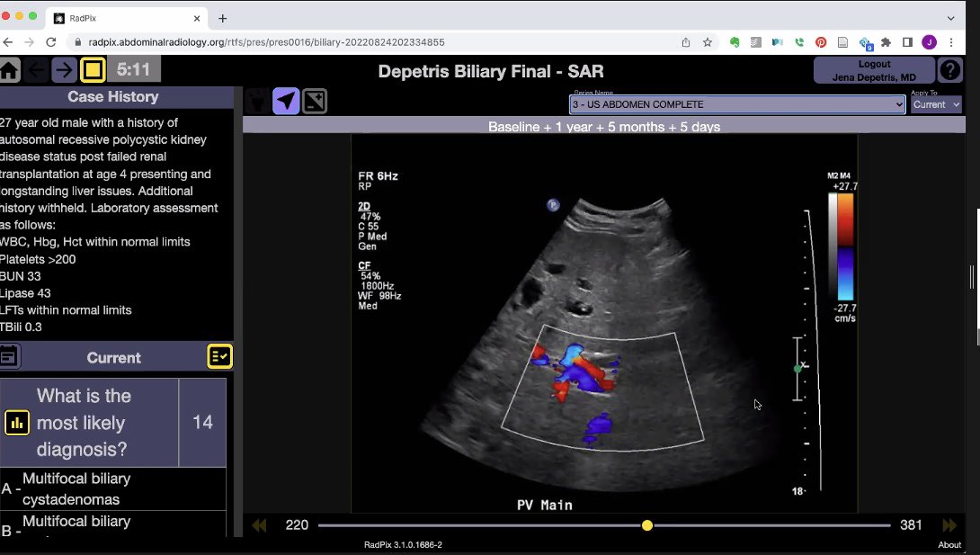Click the Current section header
Screen dimensions: 980x555
(113, 357)
